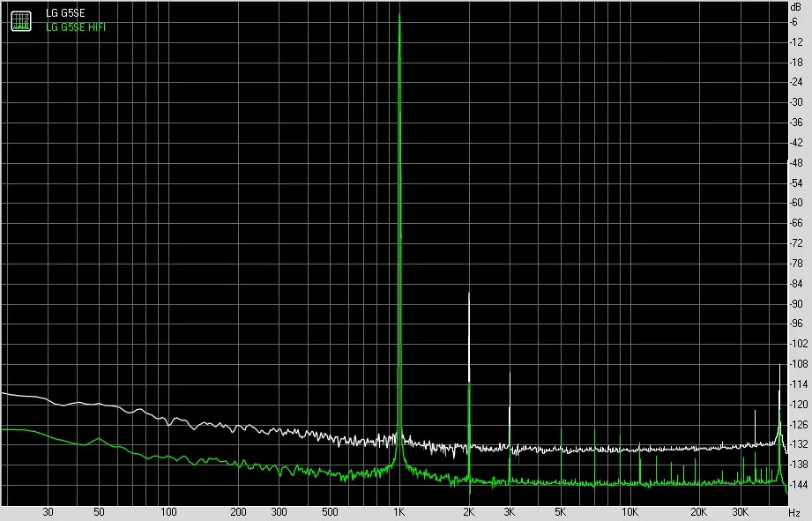Screen dimensions: 812x521
Task: Click the "100" Hz frequency label
Action: pos(168,512)
